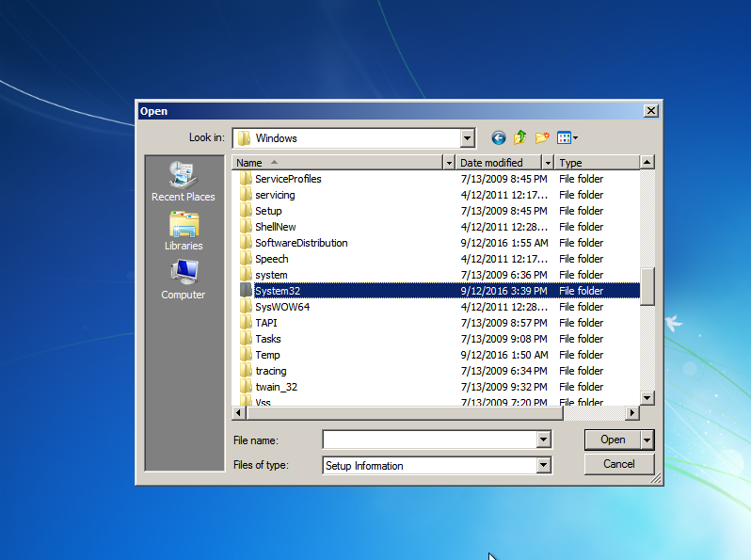Viewport: 751px width, 560px height.
Task: Select the twain_32 folder icon
Action: tap(246, 387)
